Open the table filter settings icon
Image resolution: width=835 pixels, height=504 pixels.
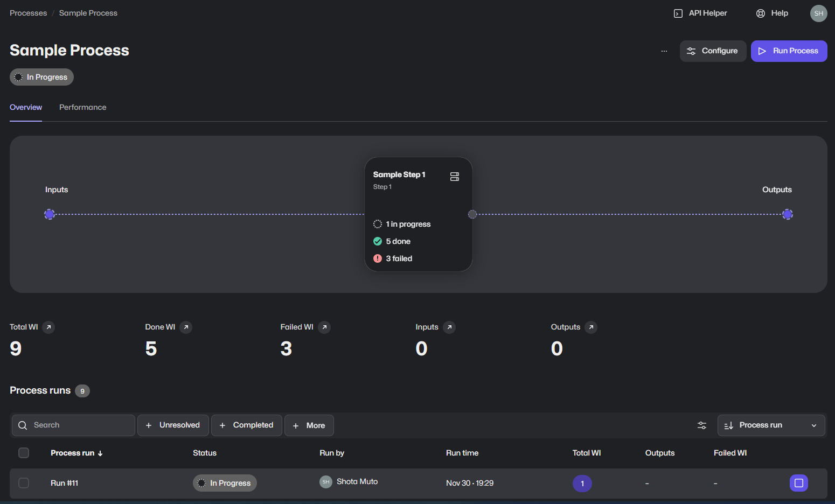(702, 425)
